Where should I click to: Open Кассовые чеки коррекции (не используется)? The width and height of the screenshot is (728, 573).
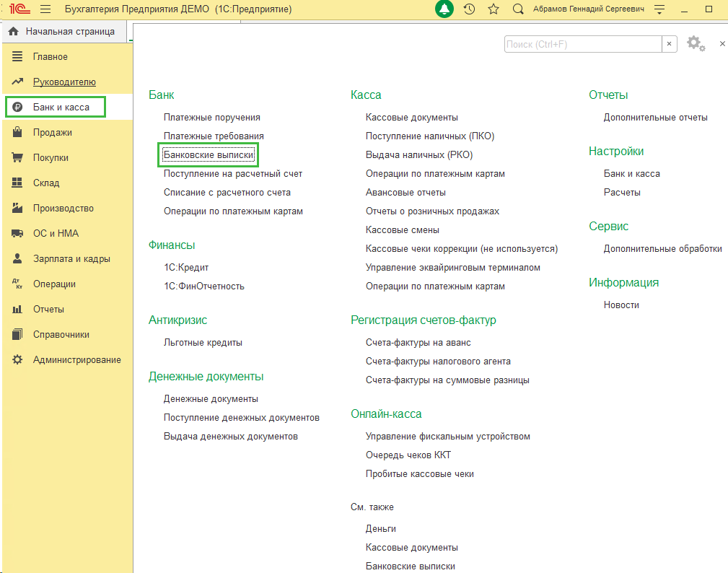462,249
